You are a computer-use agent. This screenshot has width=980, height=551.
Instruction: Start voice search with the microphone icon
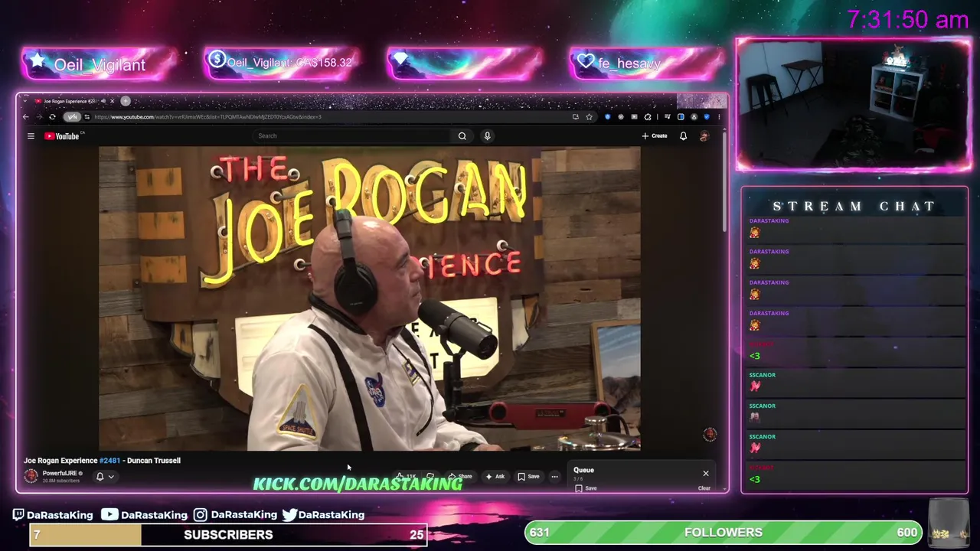click(x=487, y=135)
